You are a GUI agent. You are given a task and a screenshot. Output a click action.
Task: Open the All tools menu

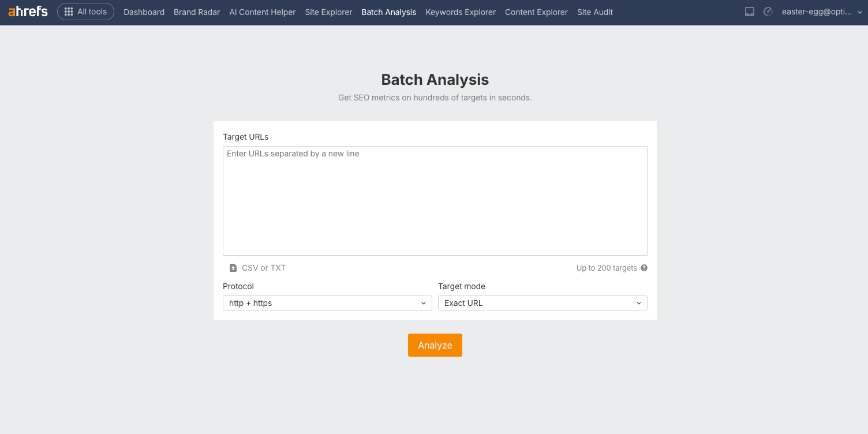85,12
